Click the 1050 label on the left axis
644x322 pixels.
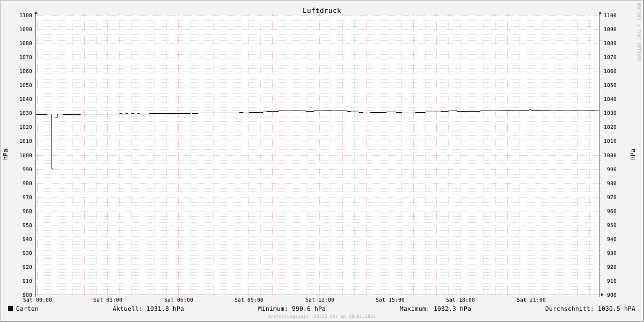[x=26, y=85]
